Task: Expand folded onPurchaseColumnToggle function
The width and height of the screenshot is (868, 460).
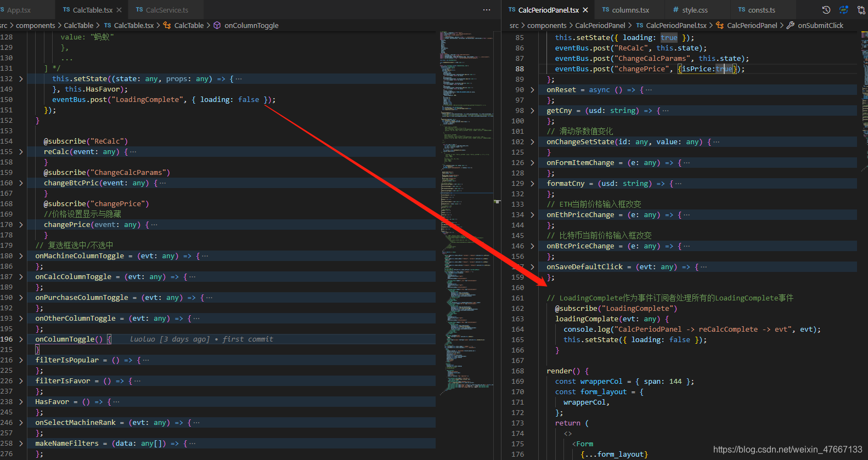Action: (21, 298)
